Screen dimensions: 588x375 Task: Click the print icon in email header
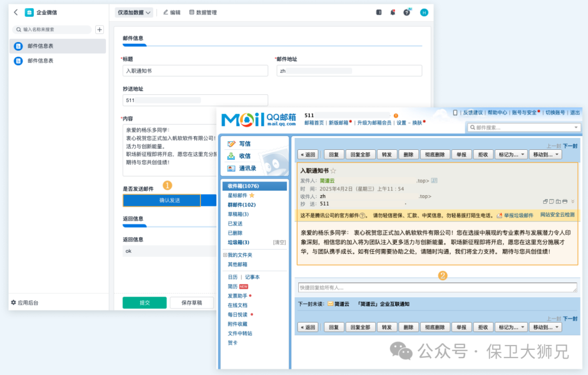pos(565,202)
